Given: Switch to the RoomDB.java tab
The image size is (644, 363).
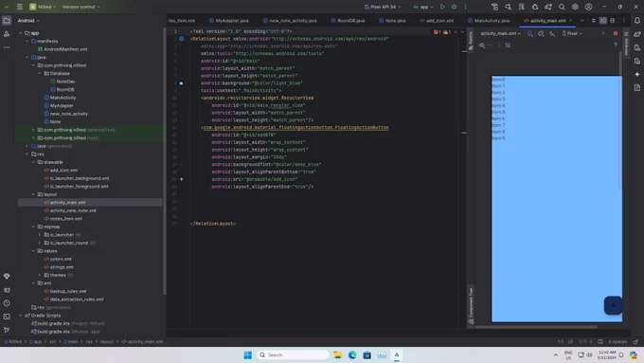Looking at the screenshot, I should tap(348, 21).
